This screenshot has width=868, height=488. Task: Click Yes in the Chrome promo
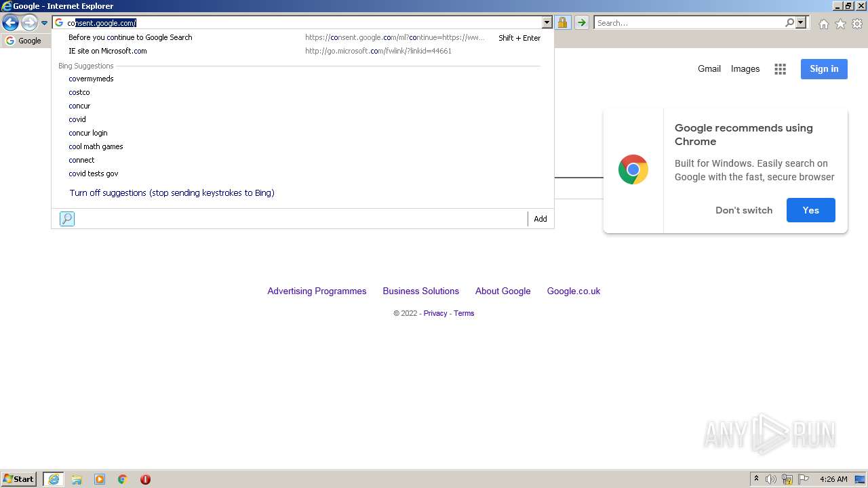(811, 210)
